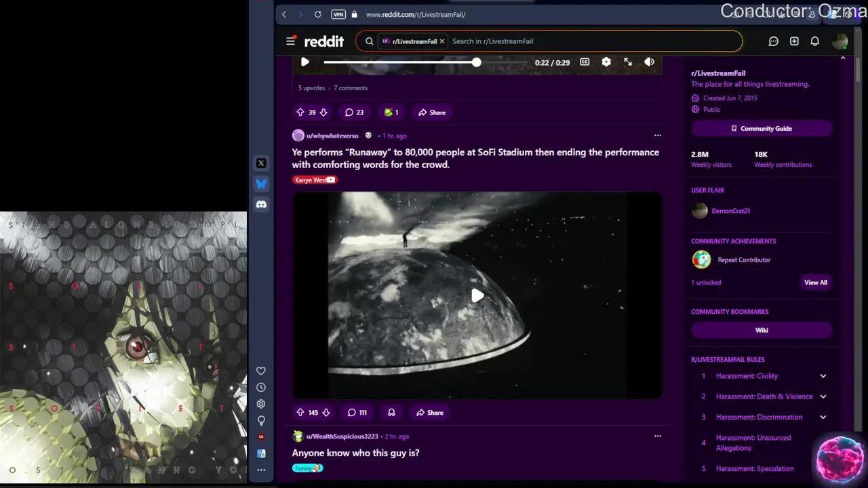868x488 pixels.
Task: Mute the top video with speaker icon
Action: point(650,62)
